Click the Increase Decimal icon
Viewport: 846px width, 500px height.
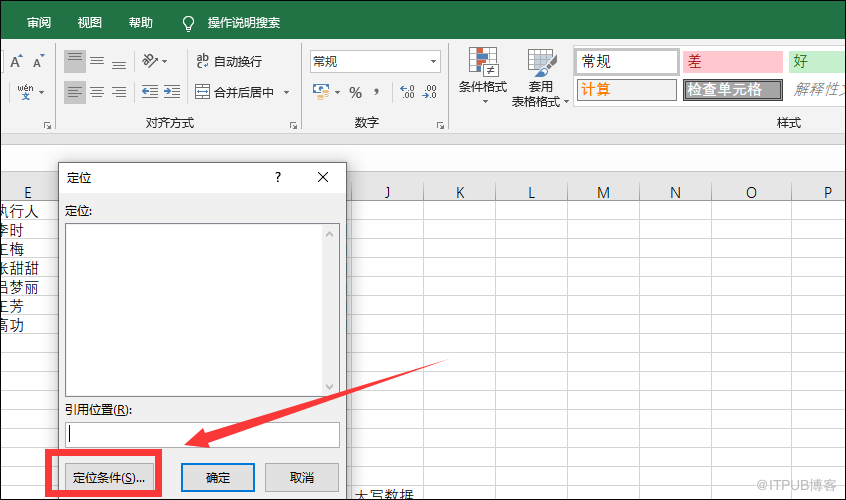pos(407,92)
